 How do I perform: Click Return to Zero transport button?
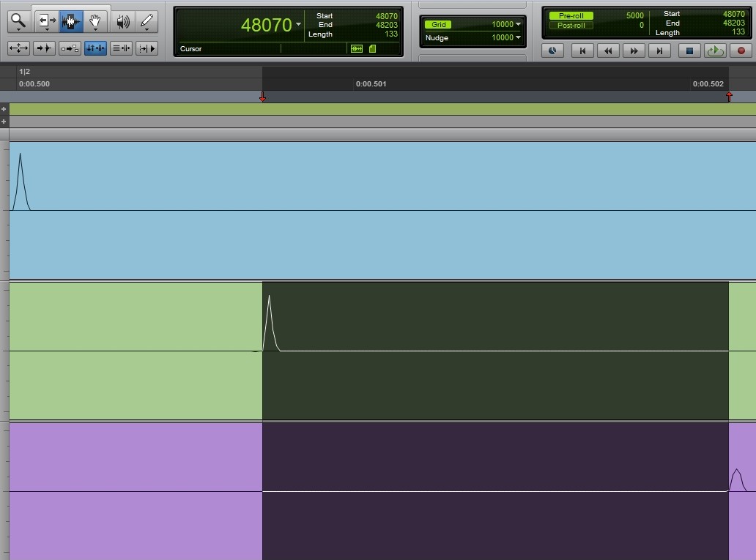(x=582, y=51)
